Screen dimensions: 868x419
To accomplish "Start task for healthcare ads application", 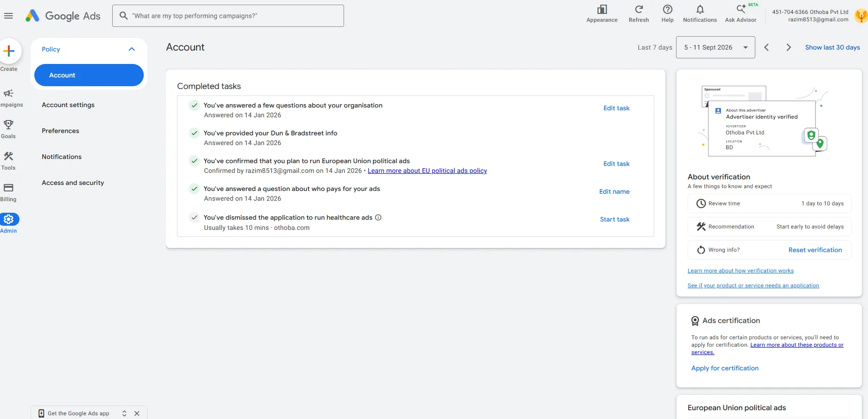I will coord(615,219).
